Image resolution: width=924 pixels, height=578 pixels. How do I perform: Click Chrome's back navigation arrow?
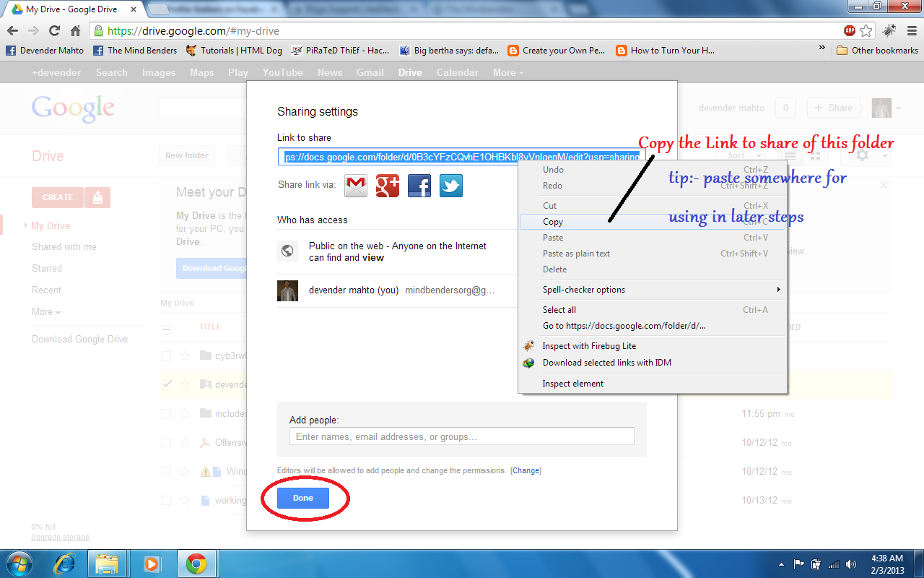(x=12, y=31)
